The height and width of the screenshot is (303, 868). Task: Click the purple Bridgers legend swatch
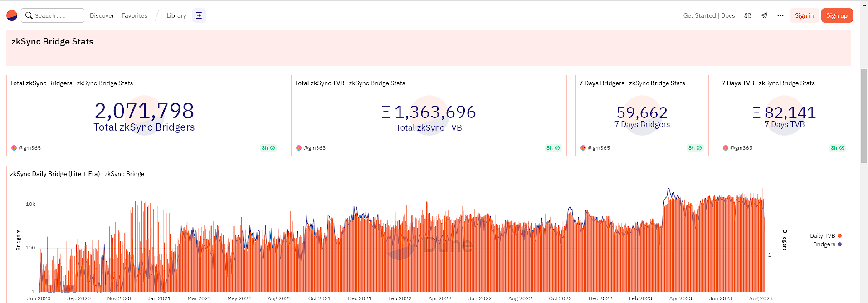(x=840, y=244)
